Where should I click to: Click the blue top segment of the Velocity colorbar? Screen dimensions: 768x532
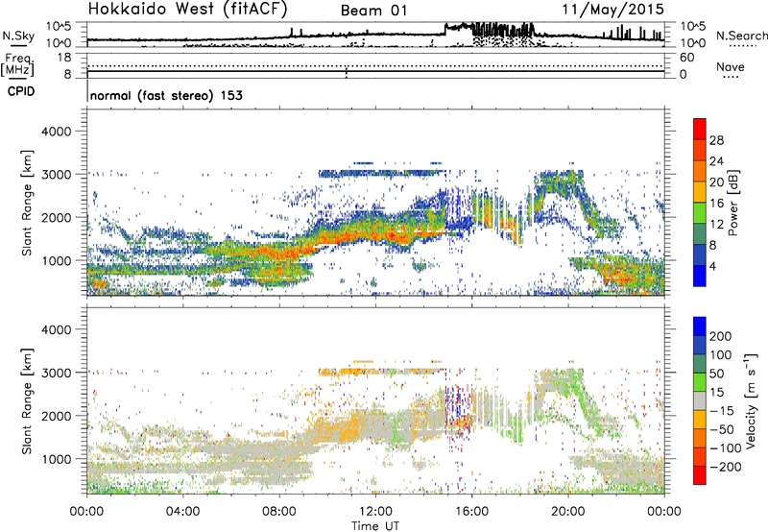tap(700, 326)
